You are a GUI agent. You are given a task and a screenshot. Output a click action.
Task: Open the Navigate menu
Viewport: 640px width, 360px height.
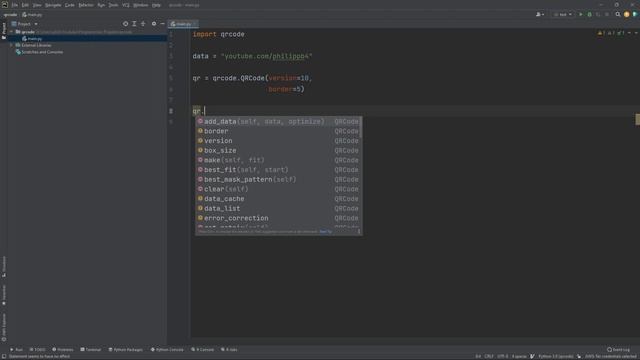pyautogui.click(x=53, y=5)
